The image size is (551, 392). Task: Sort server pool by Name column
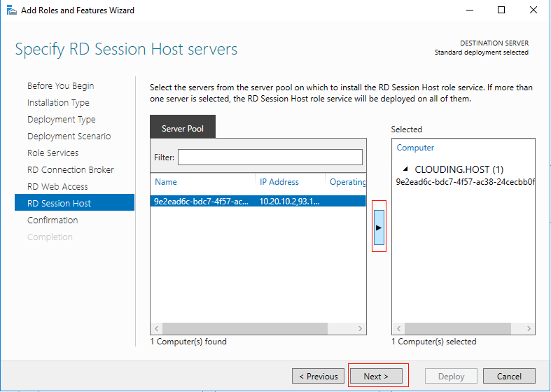166,181
